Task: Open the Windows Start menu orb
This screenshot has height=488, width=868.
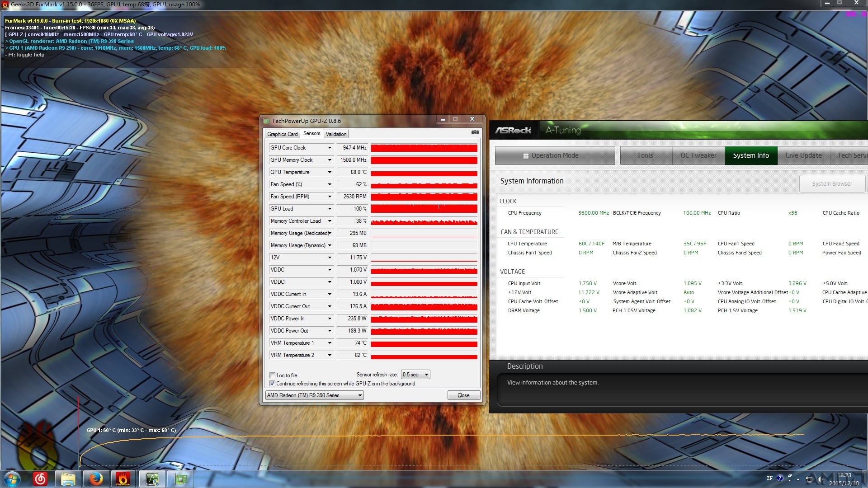Action: pyautogui.click(x=12, y=479)
